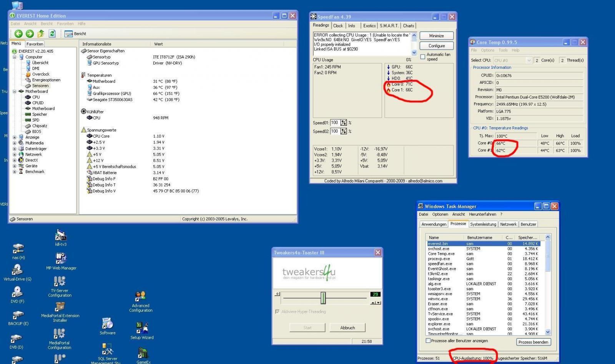Open the Software desktop folder icon
This screenshot has width=615, height=364.
pos(107,326)
